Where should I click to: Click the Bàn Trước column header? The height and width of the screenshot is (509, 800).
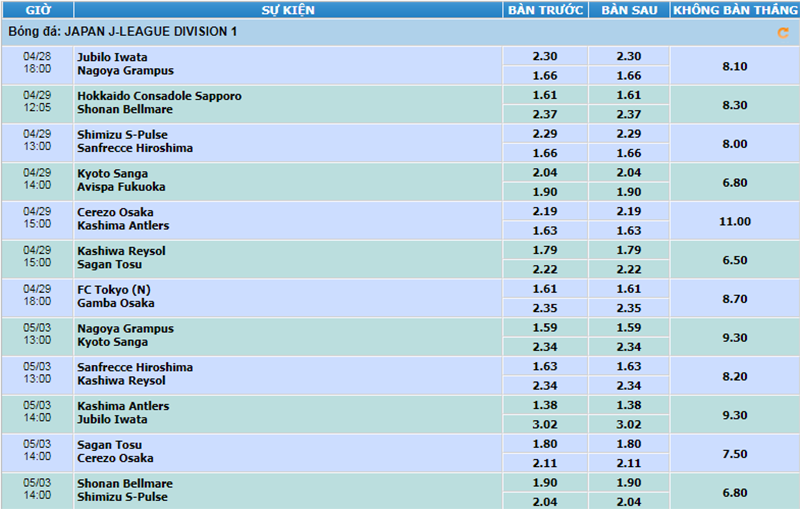pos(545,10)
